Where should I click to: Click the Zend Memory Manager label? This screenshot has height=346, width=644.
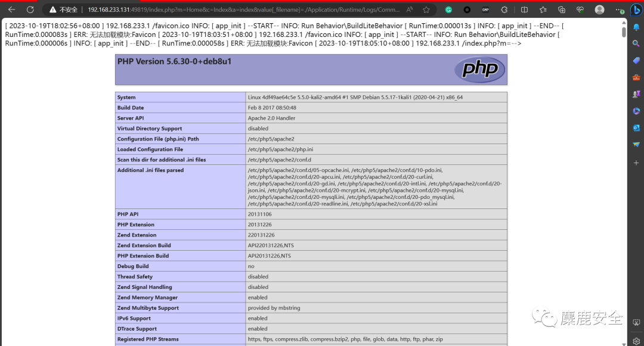[x=147, y=298]
